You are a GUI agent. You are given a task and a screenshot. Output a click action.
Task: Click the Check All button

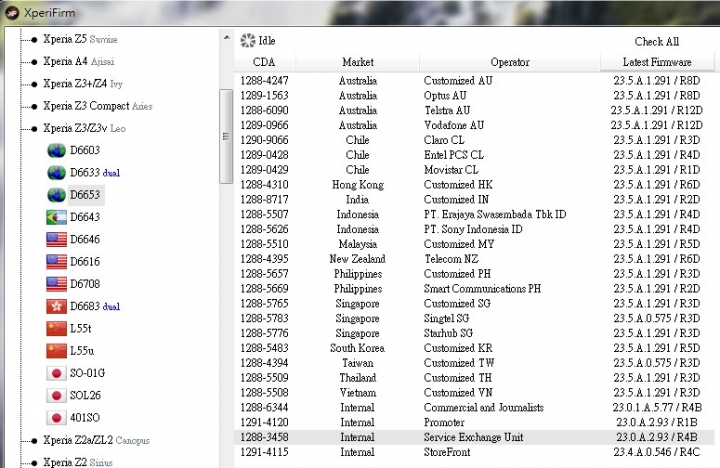pyautogui.click(x=657, y=41)
